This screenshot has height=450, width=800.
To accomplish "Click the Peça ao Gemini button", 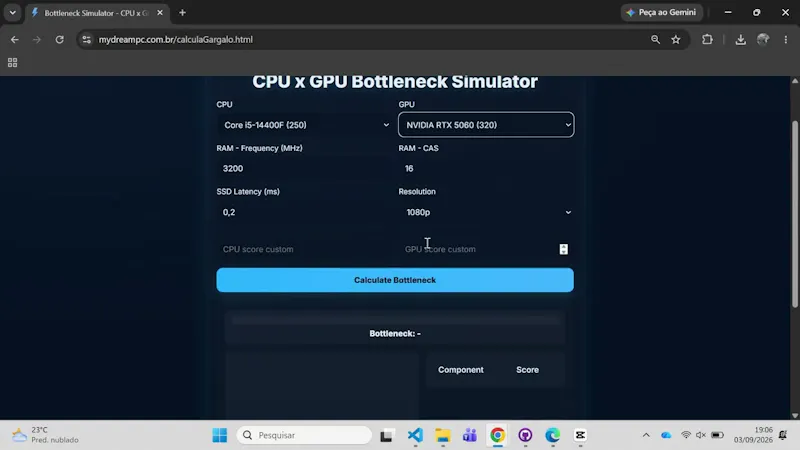I will pyautogui.click(x=662, y=12).
